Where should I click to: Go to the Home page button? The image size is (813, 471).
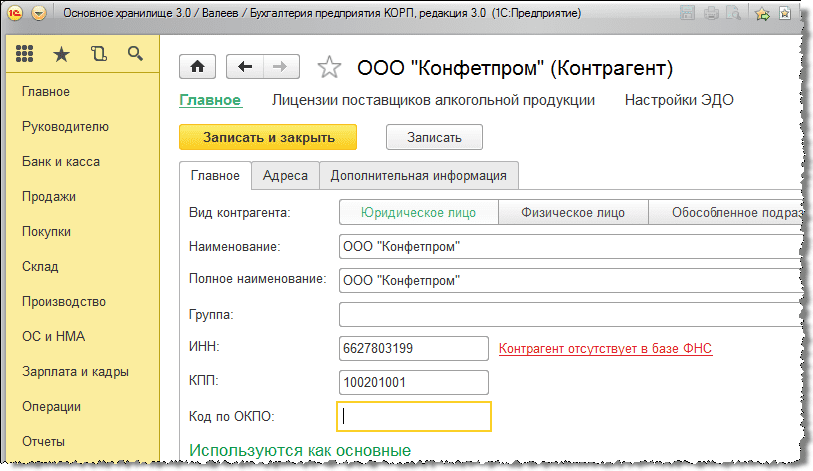pos(198,67)
